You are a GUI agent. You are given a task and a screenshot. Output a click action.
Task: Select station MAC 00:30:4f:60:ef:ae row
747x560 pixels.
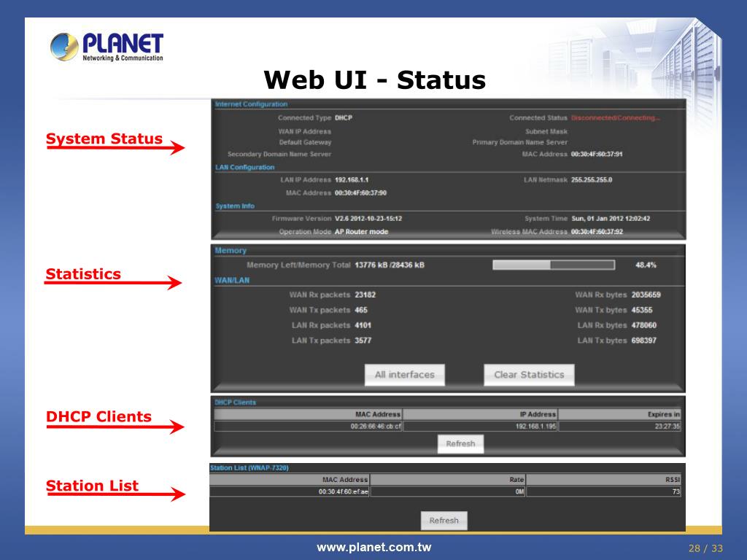(x=445, y=491)
